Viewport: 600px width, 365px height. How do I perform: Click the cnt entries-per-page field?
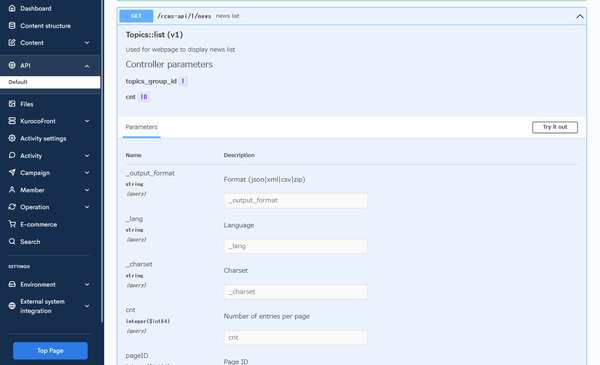coord(296,337)
